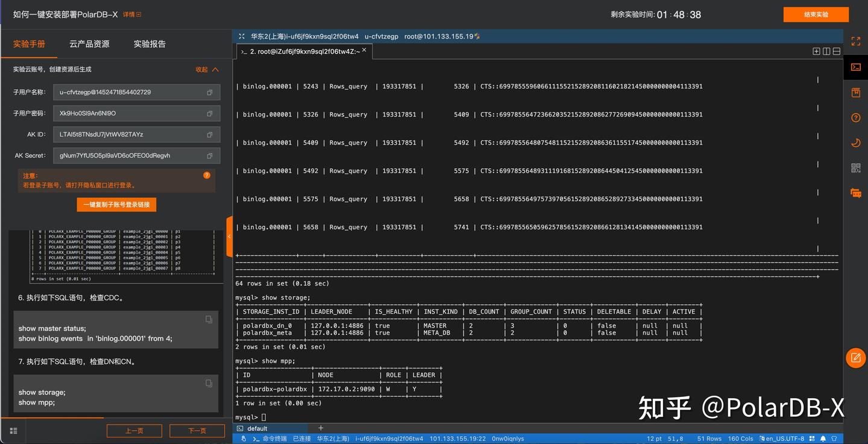This screenshot has width=868, height=444.
Task: Copy the show storage SQL snippet via copy icon
Action: click(x=208, y=382)
